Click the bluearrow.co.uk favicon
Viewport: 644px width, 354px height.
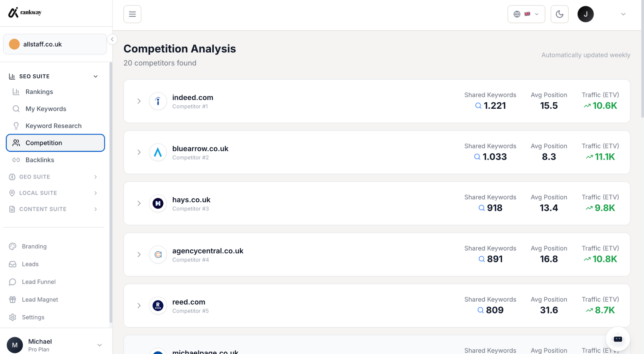158,152
